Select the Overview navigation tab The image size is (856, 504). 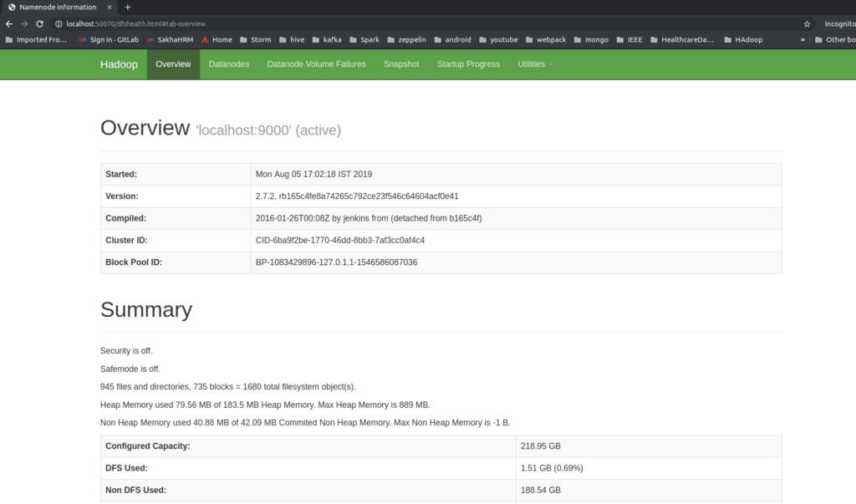(173, 64)
